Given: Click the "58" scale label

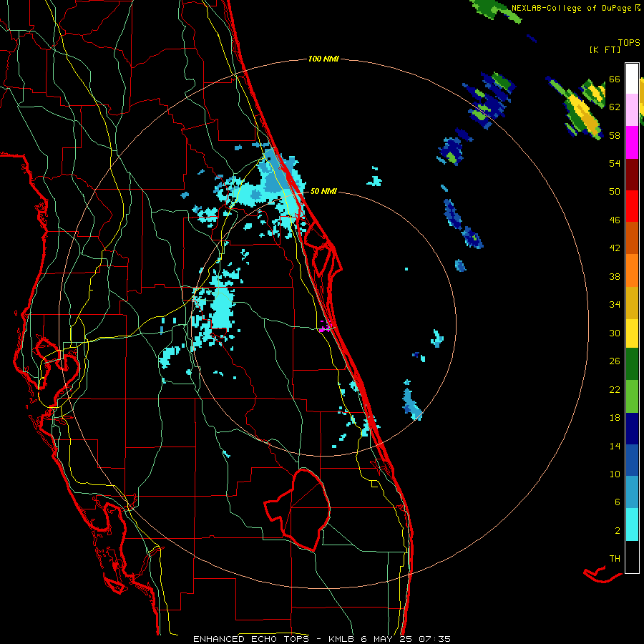Looking at the screenshot, I should coord(615,135).
